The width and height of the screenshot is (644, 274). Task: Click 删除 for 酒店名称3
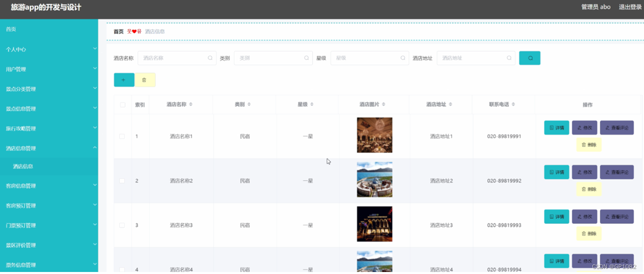589,234
